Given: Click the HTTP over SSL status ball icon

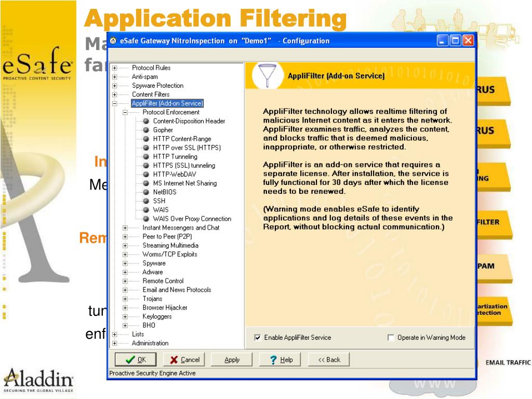Looking at the screenshot, I should (146, 148).
